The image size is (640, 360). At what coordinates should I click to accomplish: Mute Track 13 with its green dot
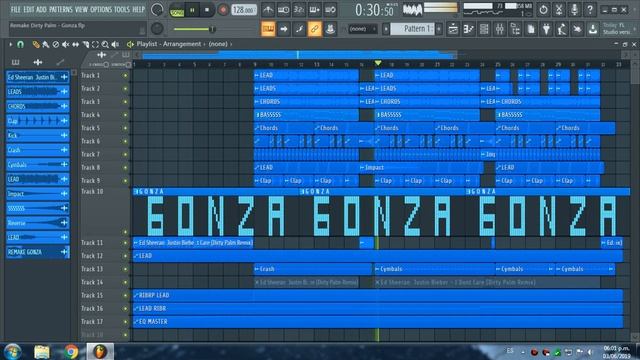pos(125,269)
